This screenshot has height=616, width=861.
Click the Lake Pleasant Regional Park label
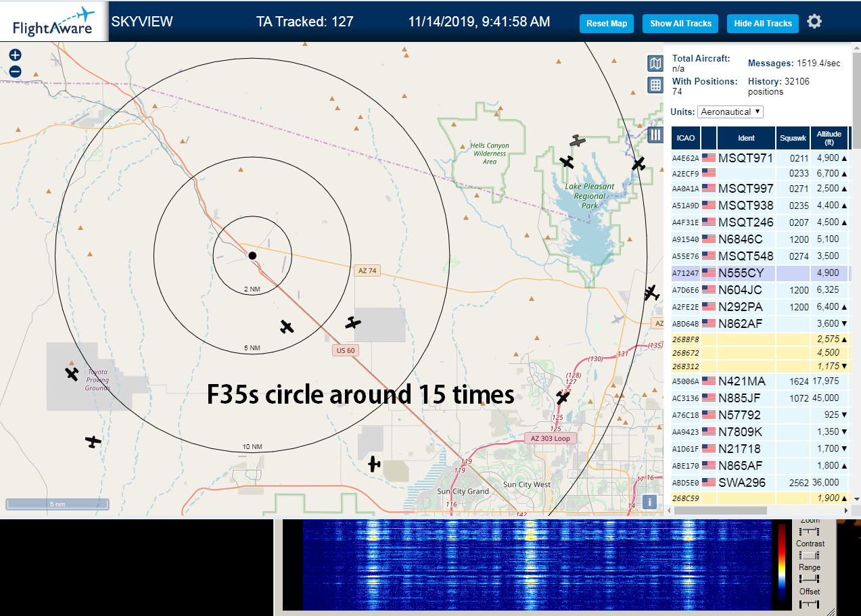click(x=590, y=195)
